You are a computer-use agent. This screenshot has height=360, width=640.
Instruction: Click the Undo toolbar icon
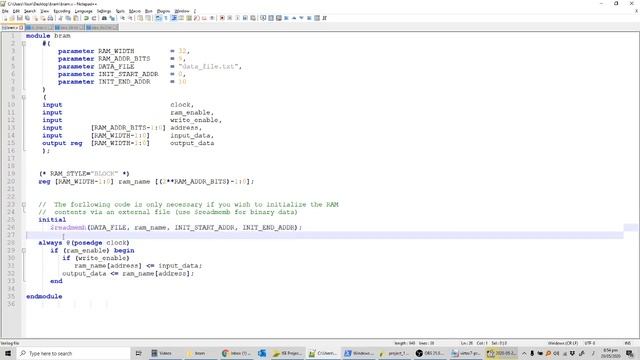[x=86, y=18]
